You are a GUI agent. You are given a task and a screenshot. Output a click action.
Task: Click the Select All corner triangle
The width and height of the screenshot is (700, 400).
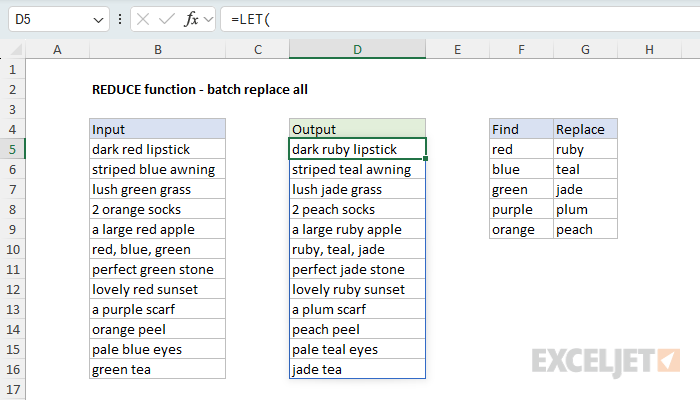[16, 50]
